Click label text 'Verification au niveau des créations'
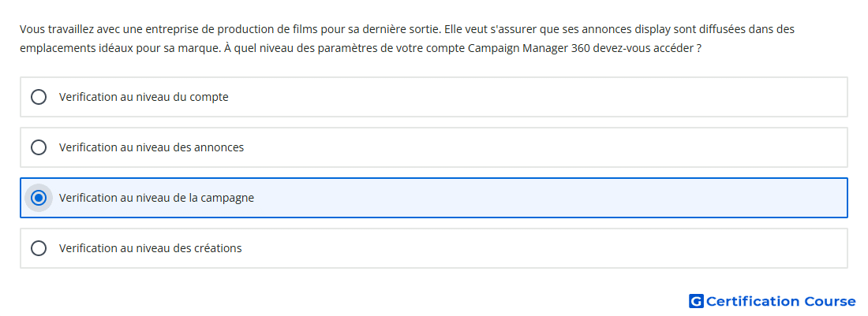 point(151,248)
